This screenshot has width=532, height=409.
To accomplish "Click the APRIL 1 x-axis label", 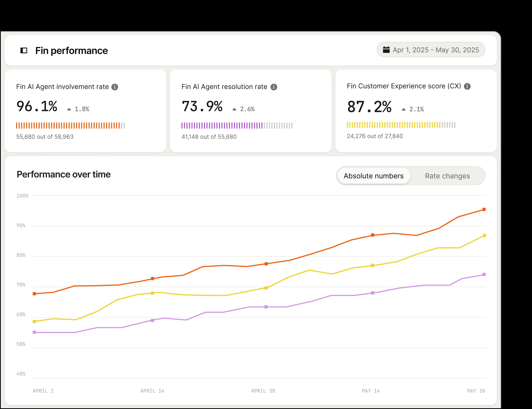I will pyautogui.click(x=43, y=391).
